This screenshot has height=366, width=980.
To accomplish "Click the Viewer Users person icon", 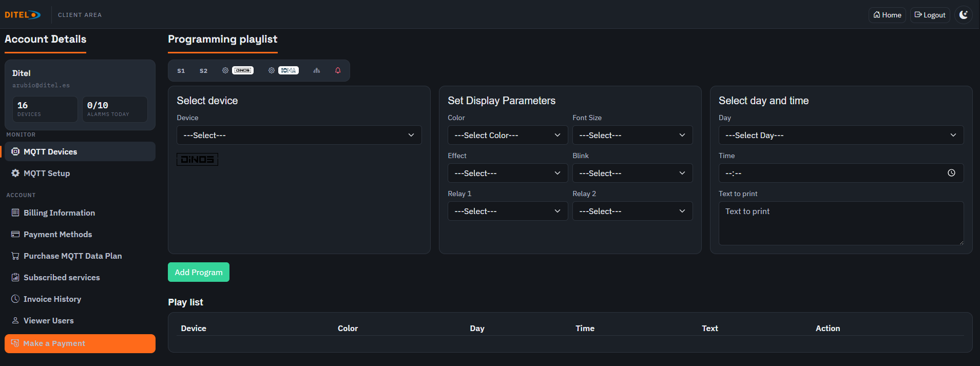I will [x=15, y=320].
